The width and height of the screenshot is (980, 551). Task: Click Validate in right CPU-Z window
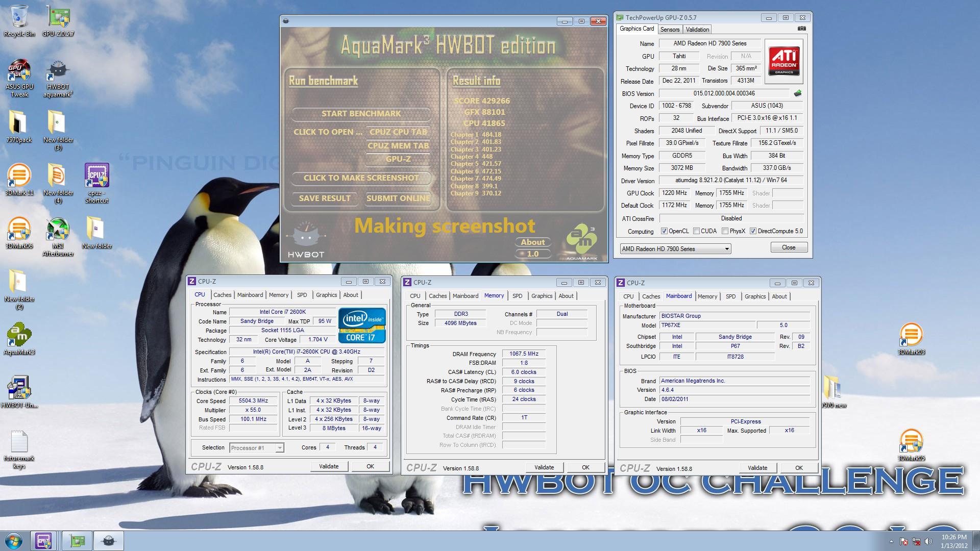click(757, 468)
